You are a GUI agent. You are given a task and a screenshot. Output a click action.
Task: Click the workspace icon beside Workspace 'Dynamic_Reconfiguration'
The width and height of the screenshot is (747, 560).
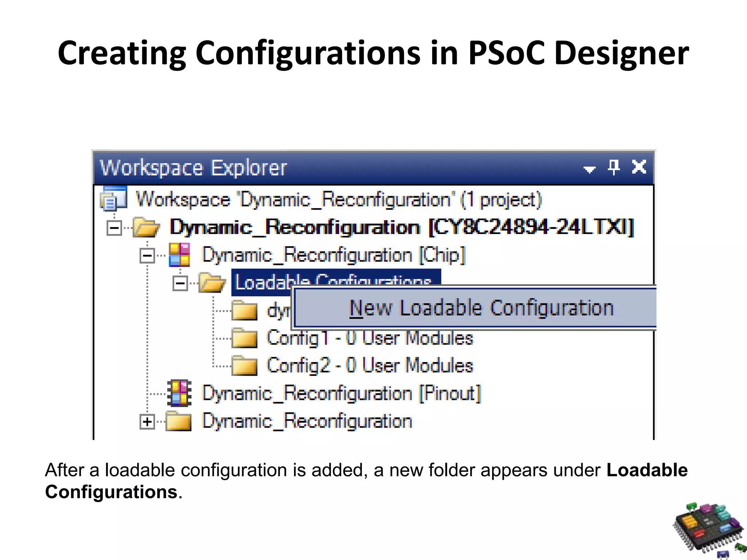click(113, 198)
